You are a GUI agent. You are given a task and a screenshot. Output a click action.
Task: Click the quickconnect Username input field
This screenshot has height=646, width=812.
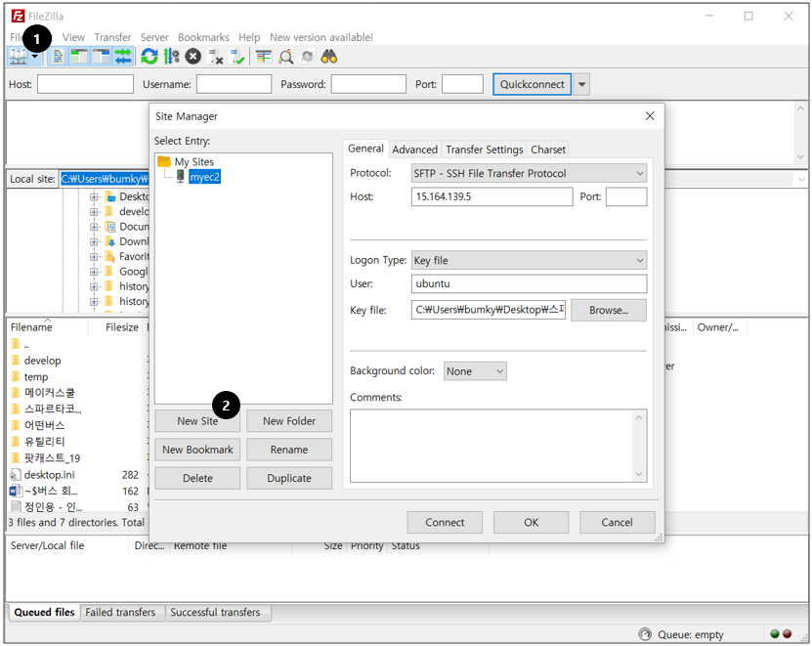pos(235,84)
